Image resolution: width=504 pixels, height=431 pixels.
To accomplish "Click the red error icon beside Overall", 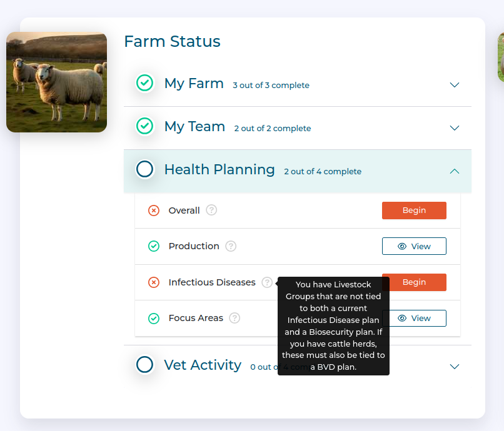I will [154, 211].
